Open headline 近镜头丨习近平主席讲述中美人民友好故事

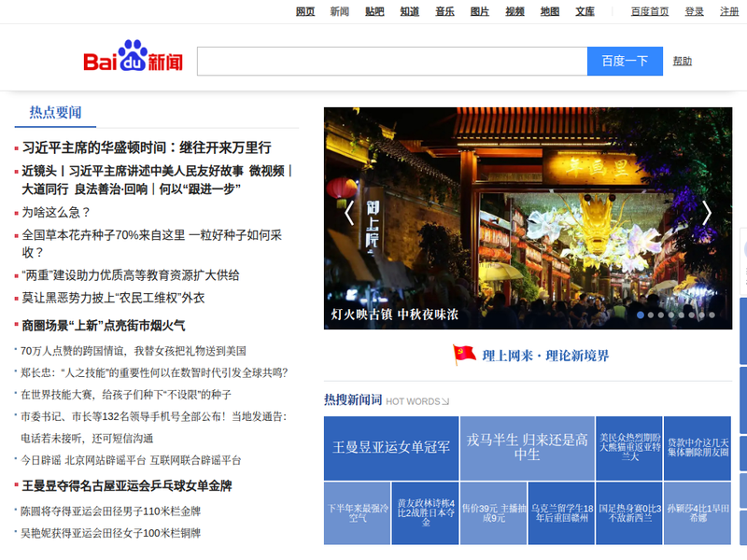click(x=133, y=171)
